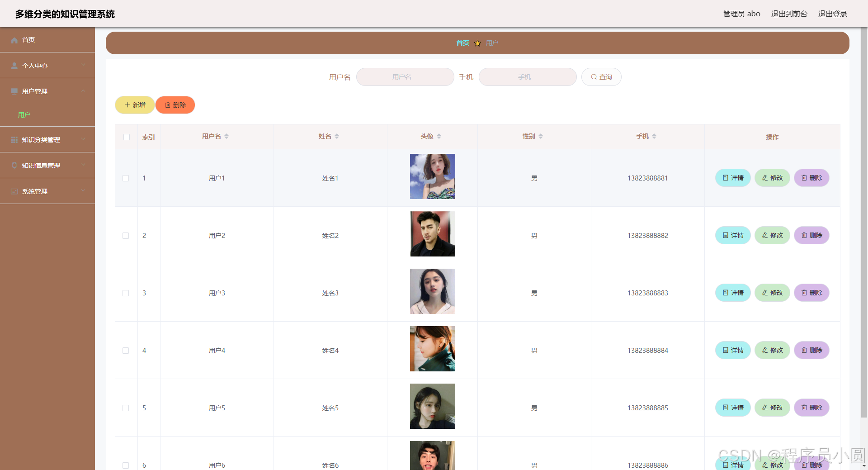This screenshot has width=868, height=470.
Task: Open 知识分类管理 in the sidebar
Action: [47, 140]
